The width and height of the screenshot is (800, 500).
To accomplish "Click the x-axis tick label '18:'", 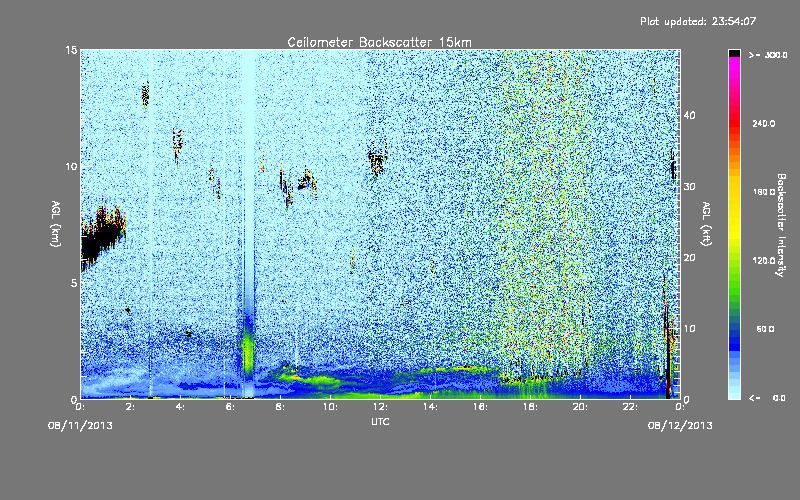I will [530, 407].
